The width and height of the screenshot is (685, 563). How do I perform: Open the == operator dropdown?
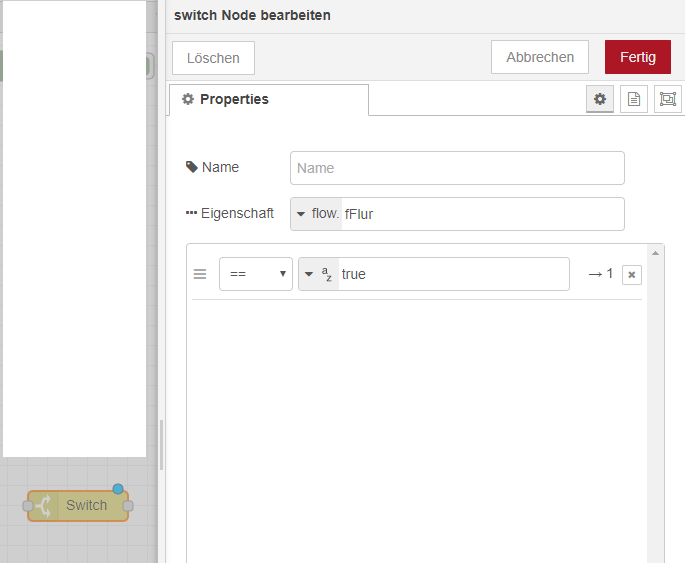(255, 274)
